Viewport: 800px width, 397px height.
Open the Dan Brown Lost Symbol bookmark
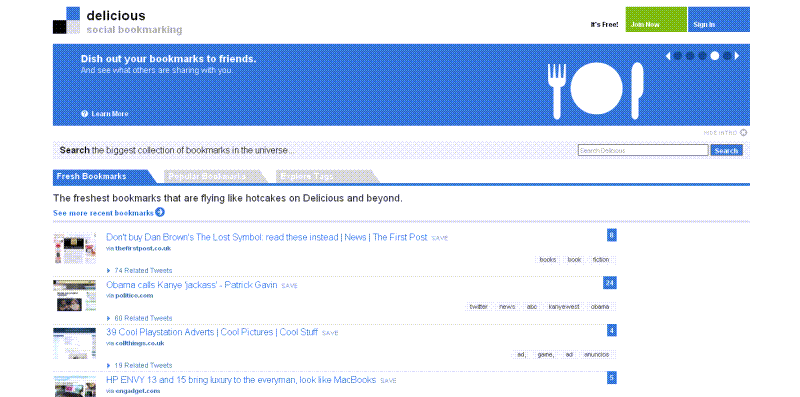(x=266, y=237)
